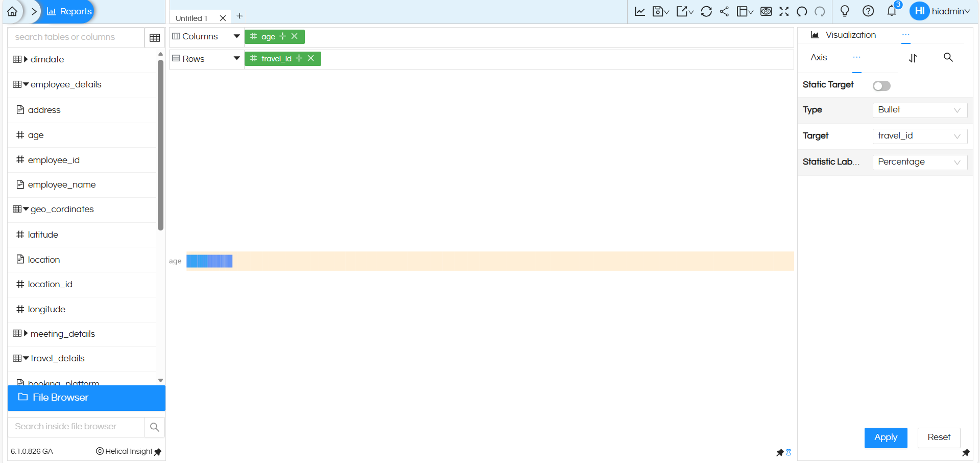Screen dimensions: 980x463
Task: Click the Apply button
Action: coord(886,437)
